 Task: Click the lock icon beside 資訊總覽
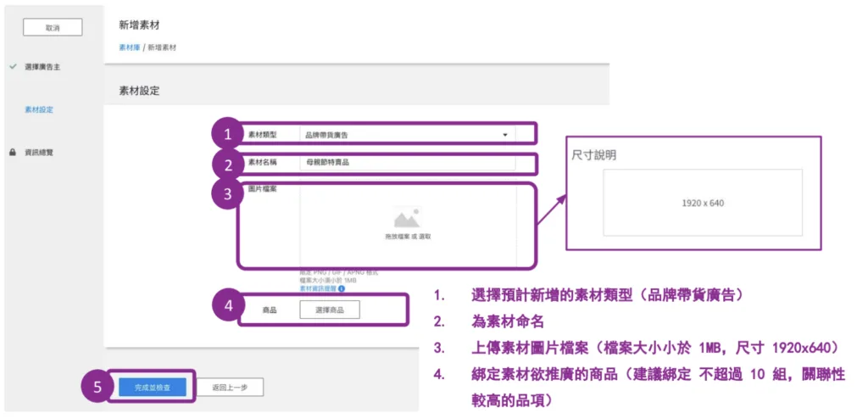[12, 152]
